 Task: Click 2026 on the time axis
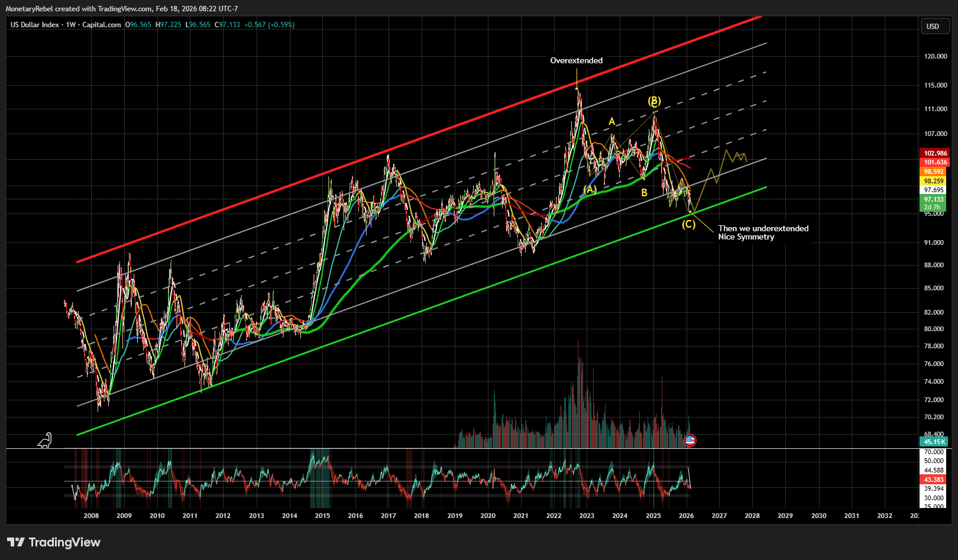click(x=686, y=516)
